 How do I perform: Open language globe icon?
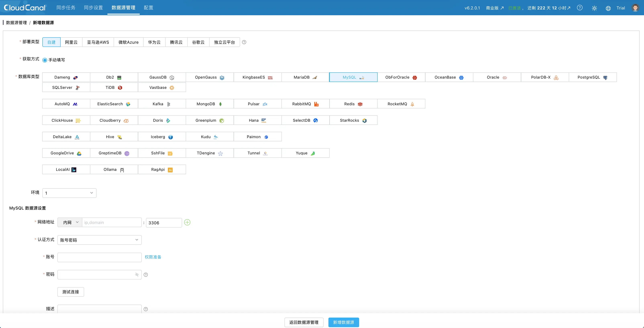608,8
